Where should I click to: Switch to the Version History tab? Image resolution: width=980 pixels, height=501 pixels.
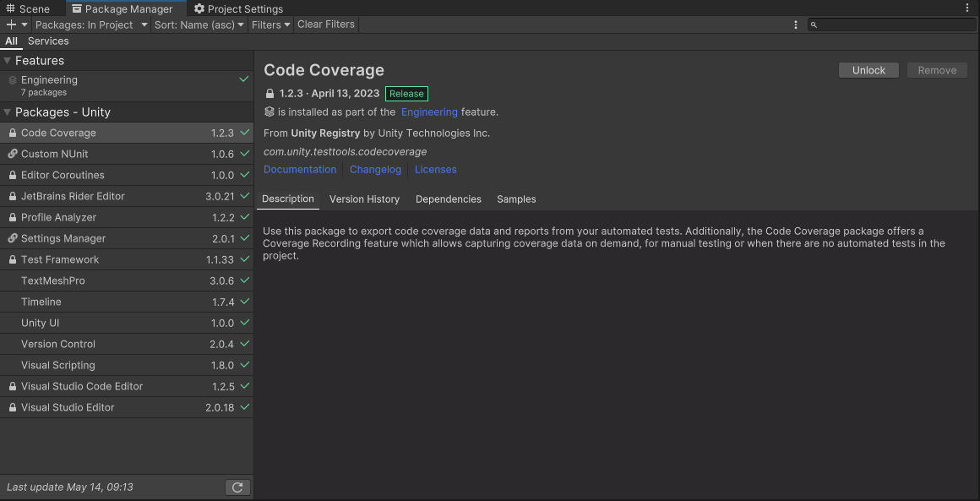point(364,199)
